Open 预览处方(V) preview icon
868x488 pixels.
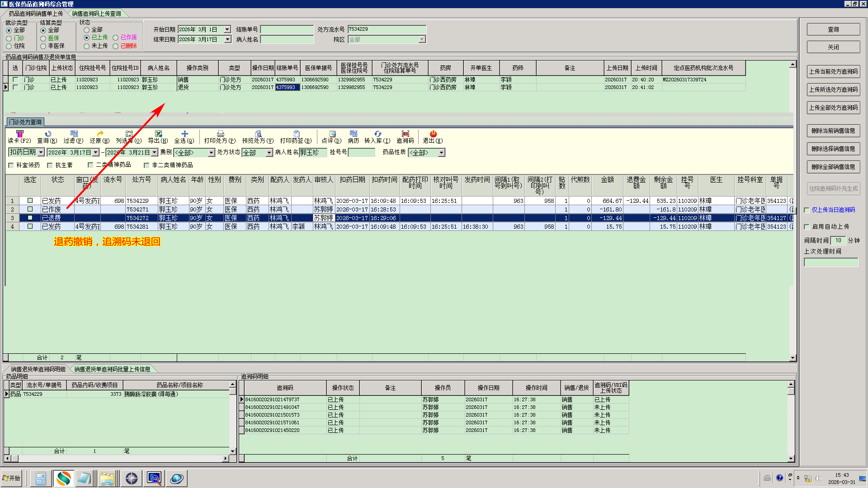tap(258, 134)
